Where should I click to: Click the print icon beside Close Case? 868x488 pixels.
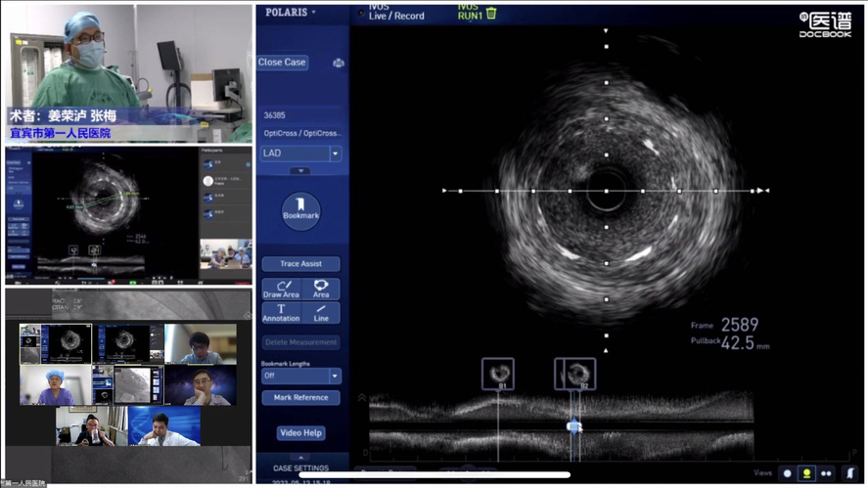339,63
